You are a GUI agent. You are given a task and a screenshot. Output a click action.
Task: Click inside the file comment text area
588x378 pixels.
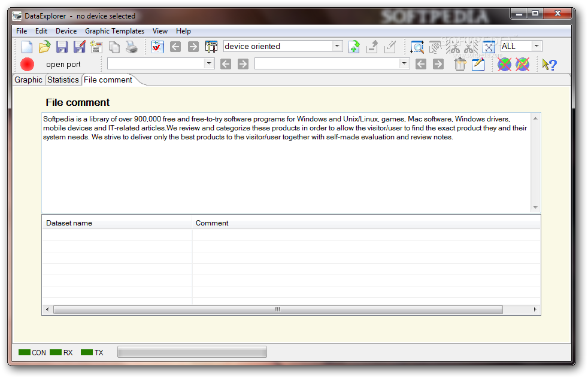[x=286, y=163]
